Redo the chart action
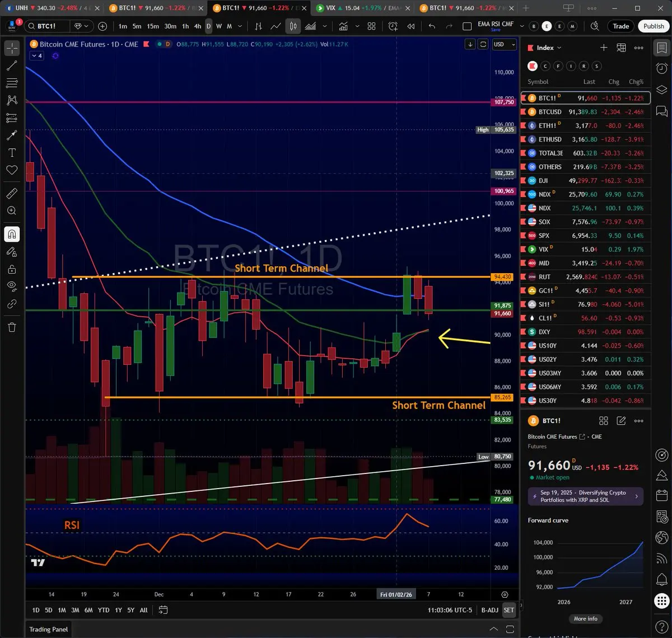 click(449, 26)
